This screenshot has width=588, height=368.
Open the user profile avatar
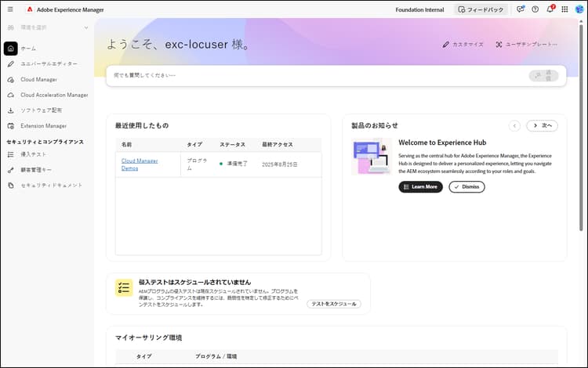click(579, 9)
